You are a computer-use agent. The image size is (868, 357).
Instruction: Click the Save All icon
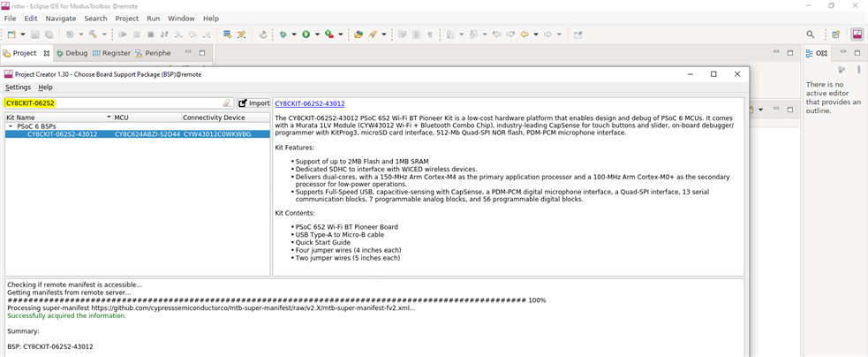47,34
